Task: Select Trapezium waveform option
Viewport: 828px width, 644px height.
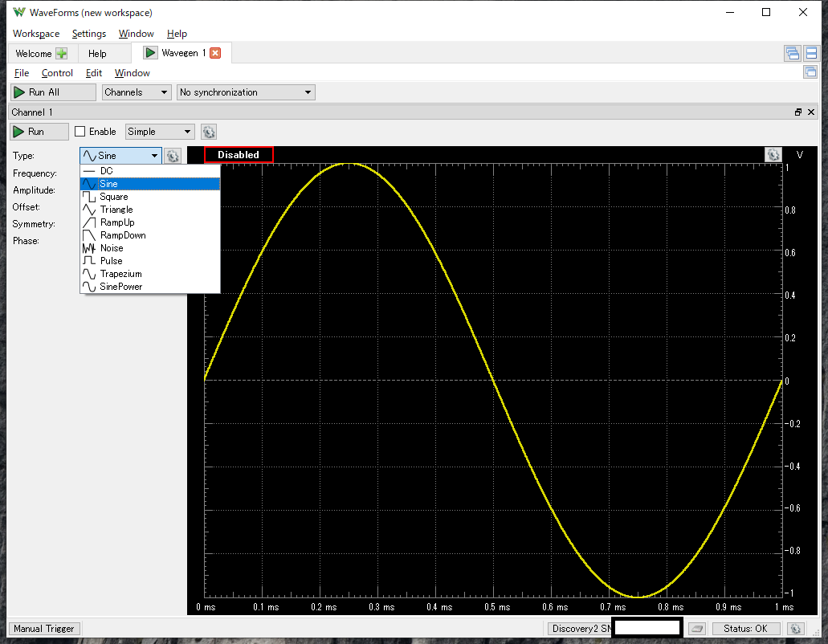Action: pos(150,274)
